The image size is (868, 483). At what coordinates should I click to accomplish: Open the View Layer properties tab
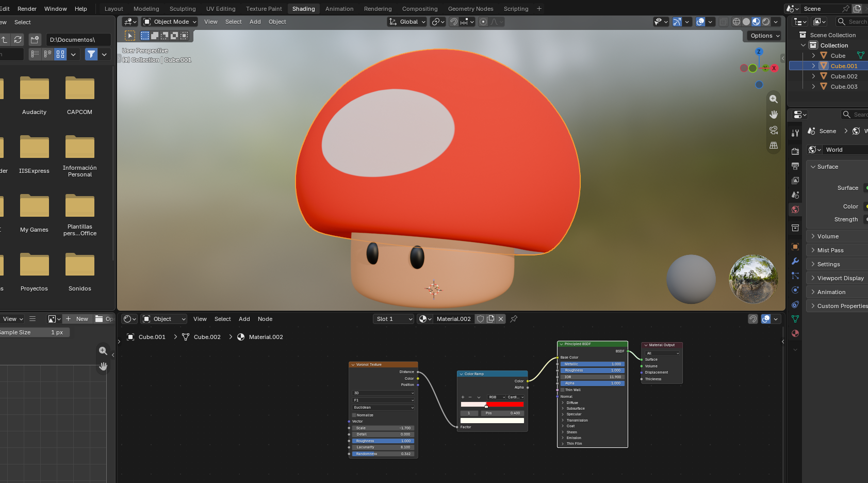(795, 181)
